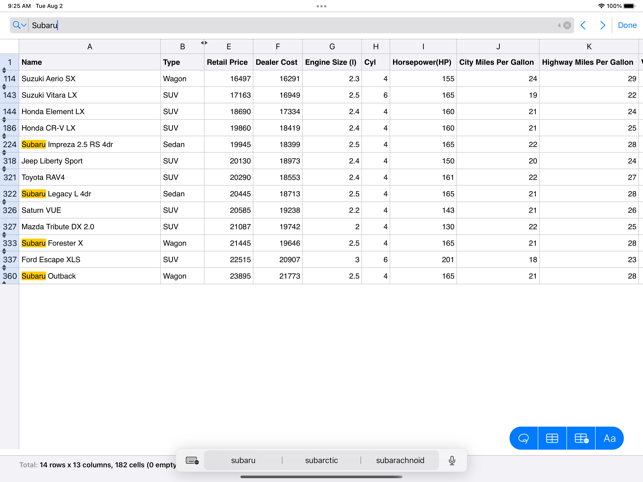The image size is (643, 482).
Task: Select cell Jeep Liberty Sport
Action: pos(89,161)
